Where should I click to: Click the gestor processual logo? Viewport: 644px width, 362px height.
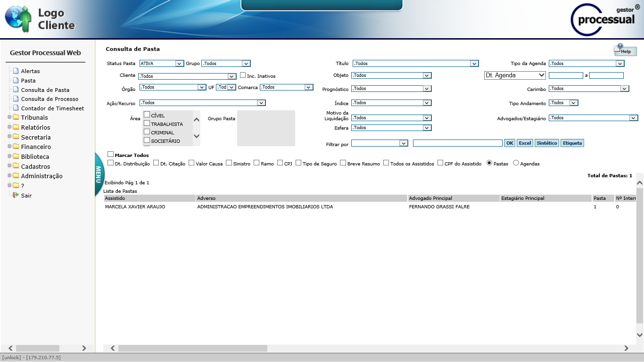tap(606, 20)
